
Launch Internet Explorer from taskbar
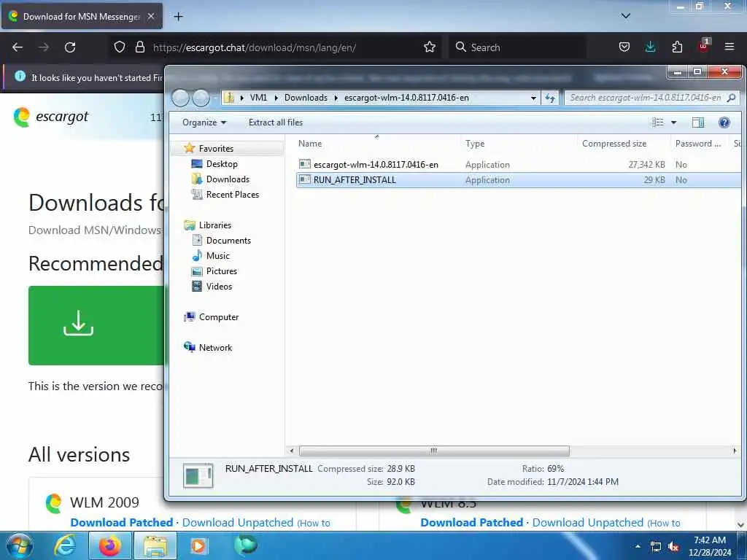[65, 545]
